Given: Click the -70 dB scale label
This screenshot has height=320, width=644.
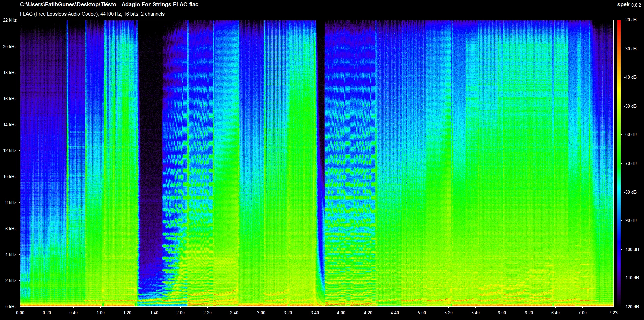Looking at the screenshot, I should tap(630, 163).
